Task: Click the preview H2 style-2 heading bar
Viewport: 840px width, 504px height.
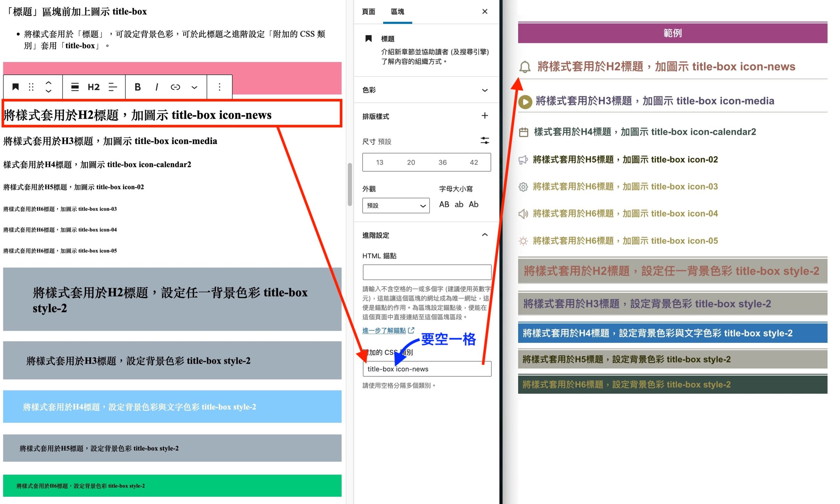Action: click(673, 271)
